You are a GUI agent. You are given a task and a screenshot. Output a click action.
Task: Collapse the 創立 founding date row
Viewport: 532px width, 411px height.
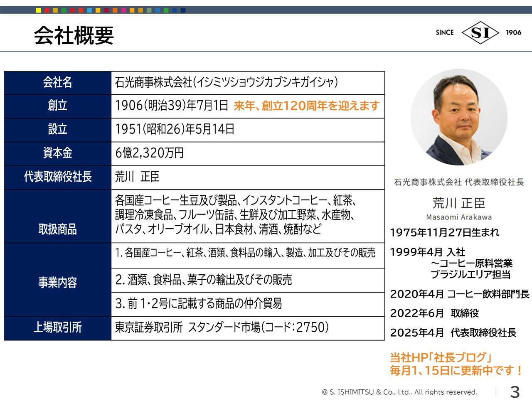pos(58,107)
